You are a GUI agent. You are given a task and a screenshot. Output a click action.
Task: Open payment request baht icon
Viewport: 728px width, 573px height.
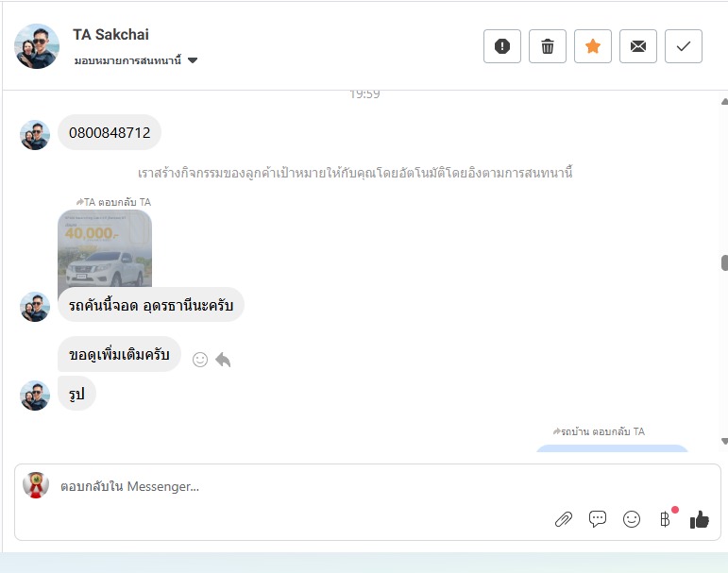(x=665, y=519)
